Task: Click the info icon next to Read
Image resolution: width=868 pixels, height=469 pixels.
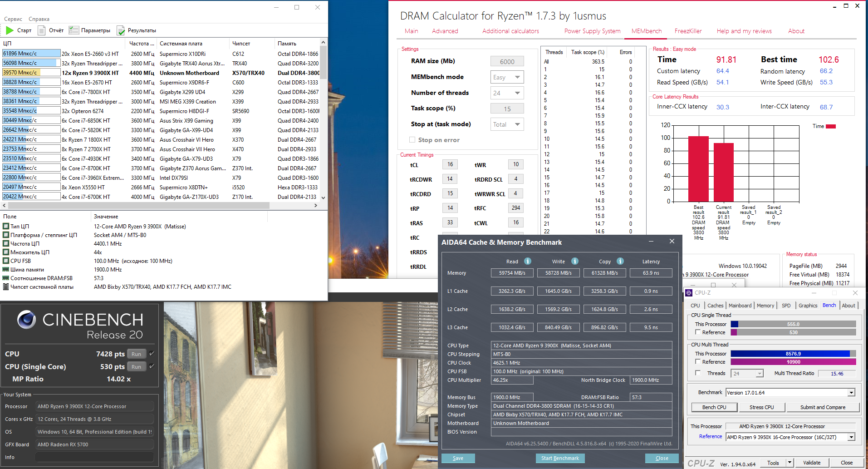Action: (528, 261)
